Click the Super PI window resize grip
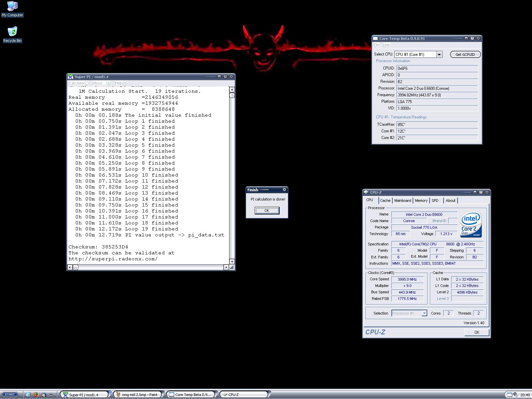The width and height of the screenshot is (532, 399). tap(232, 267)
